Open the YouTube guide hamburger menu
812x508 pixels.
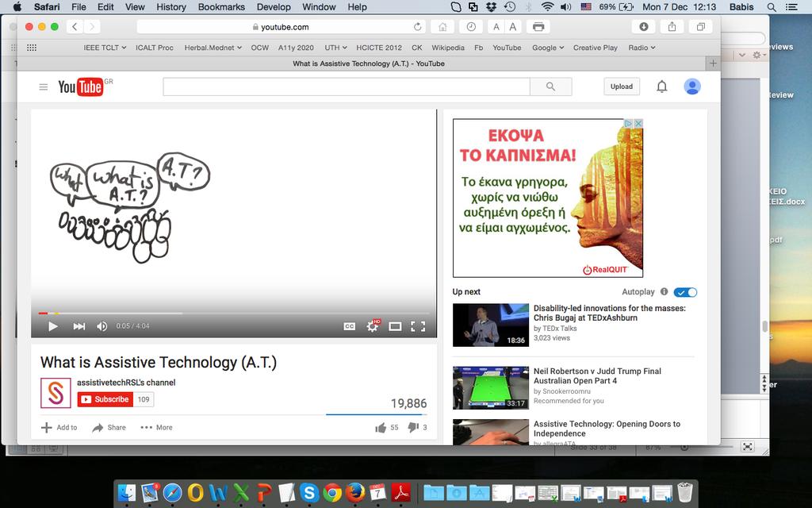(x=44, y=87)
